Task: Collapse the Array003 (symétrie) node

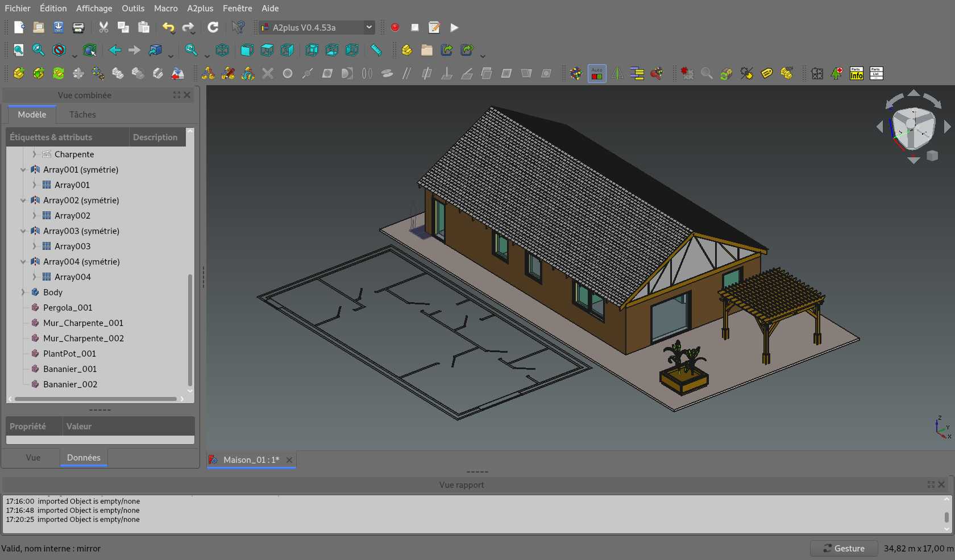Action: pyautogui.click(x=23, y=231)
